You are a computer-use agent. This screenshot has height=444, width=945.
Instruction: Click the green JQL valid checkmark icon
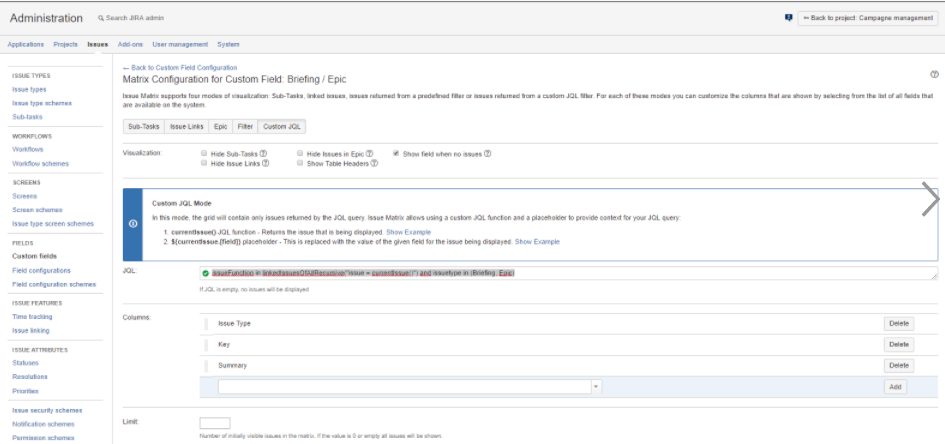pyautogui.click(x=206, y=274)
